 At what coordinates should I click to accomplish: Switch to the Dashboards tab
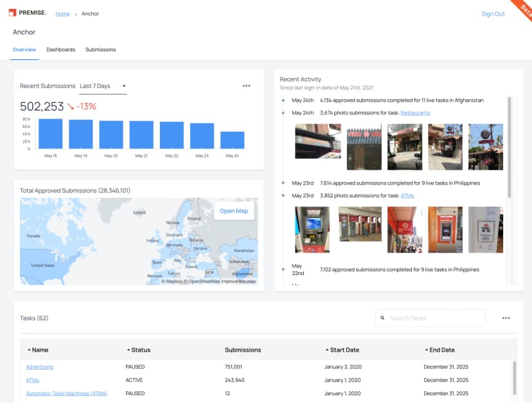pos(60,49)
